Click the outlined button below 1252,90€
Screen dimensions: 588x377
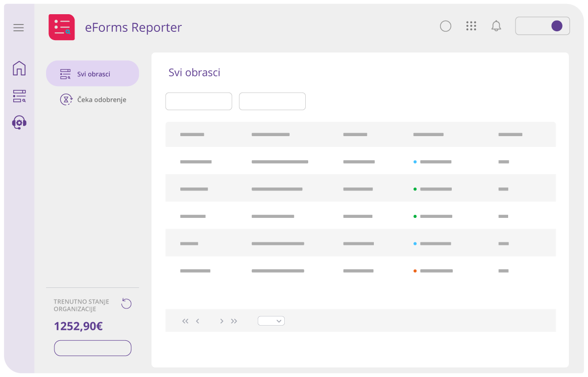[92, 348]
